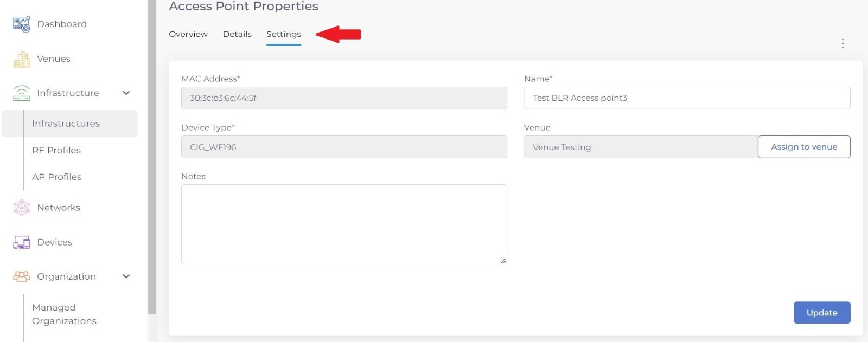The height and width of the screenshot is (342, 868).
Task: Go to Managed Organizations
Action: [64, 314]
